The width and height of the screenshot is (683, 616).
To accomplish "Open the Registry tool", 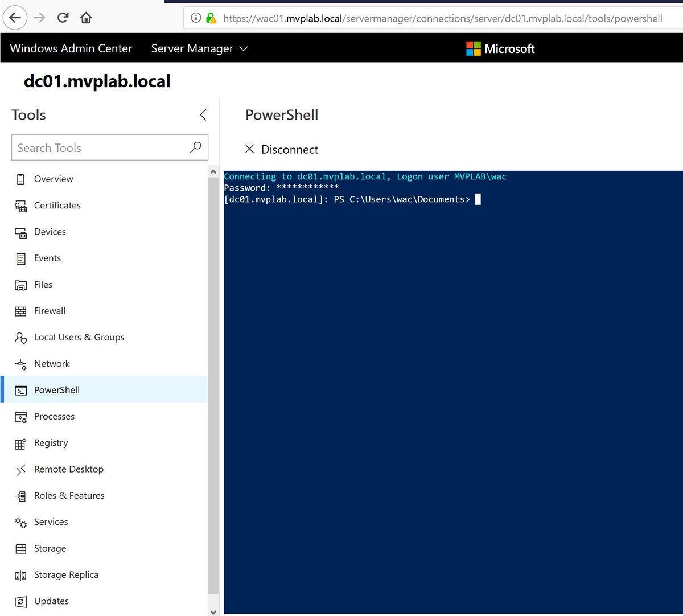I will coord(51,443).
